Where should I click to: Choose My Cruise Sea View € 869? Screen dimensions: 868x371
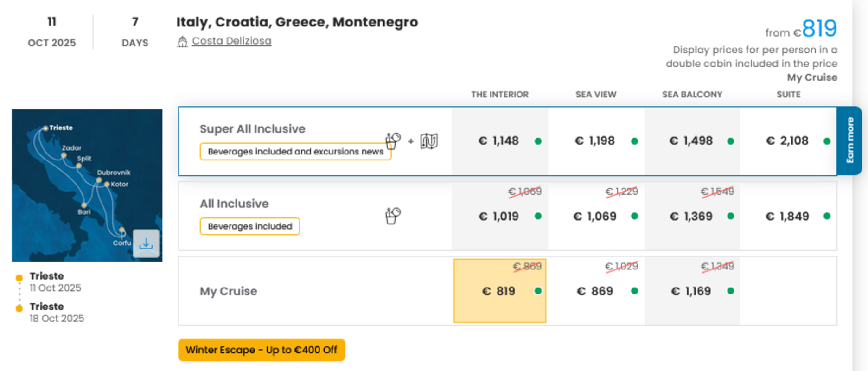pyautogui.click(x=596, y=291)
